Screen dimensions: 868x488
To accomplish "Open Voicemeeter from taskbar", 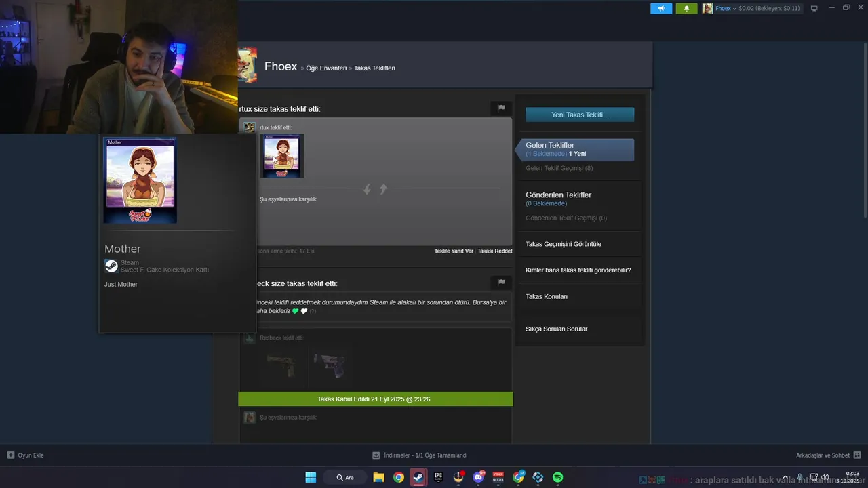I will click(x=498, y=477).
